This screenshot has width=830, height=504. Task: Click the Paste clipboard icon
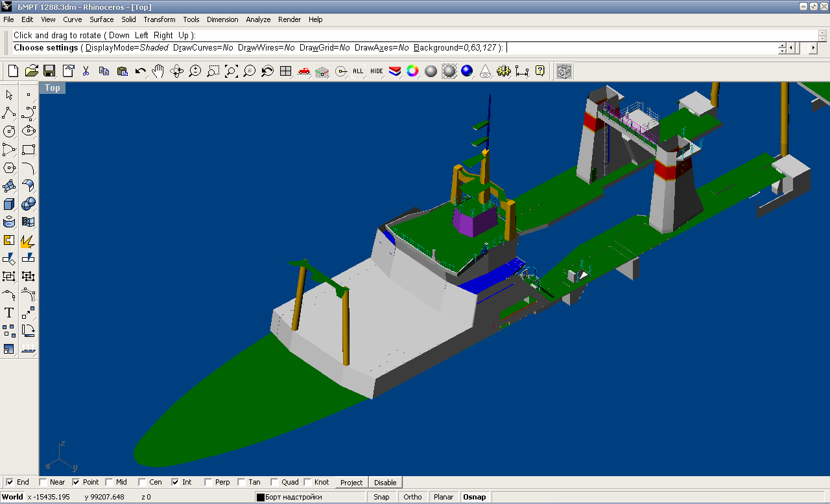point(122,71)
